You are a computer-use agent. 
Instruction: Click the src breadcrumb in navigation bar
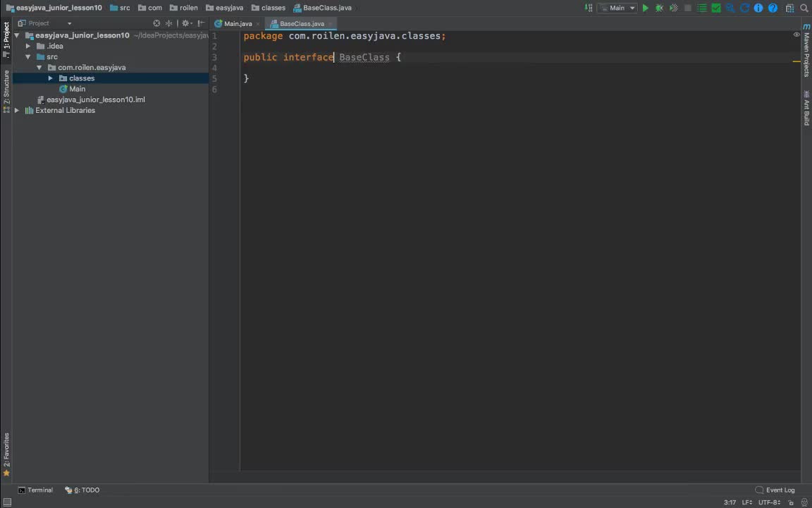[x=120, y=8]
